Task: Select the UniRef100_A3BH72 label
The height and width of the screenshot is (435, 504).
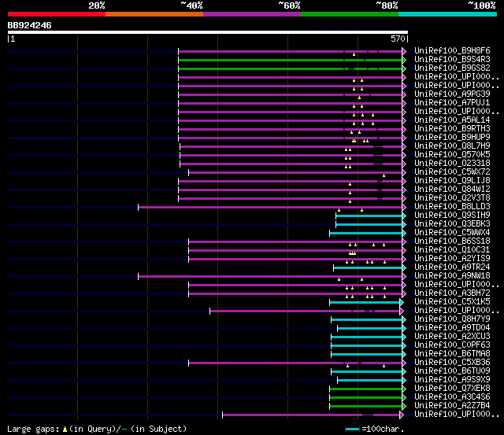Action: point(452,293)
